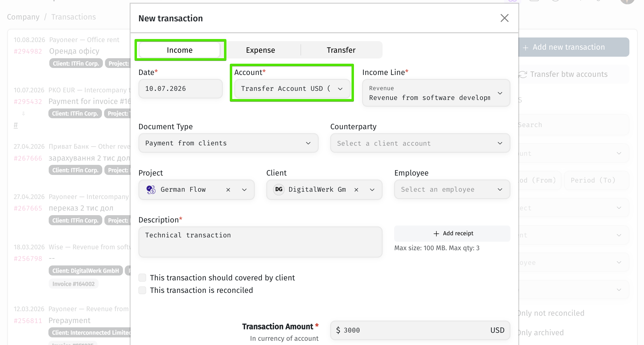The width and height of the screenshot is (644, 345).
Task: Click the plus icon on Add new transaction
Action: coord(525,48)
